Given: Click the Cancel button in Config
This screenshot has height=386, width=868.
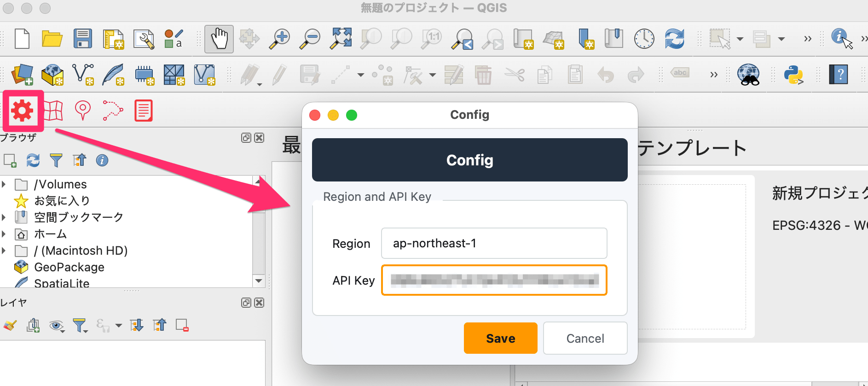Looking at the screenshot, I should [x=585, y=338].
